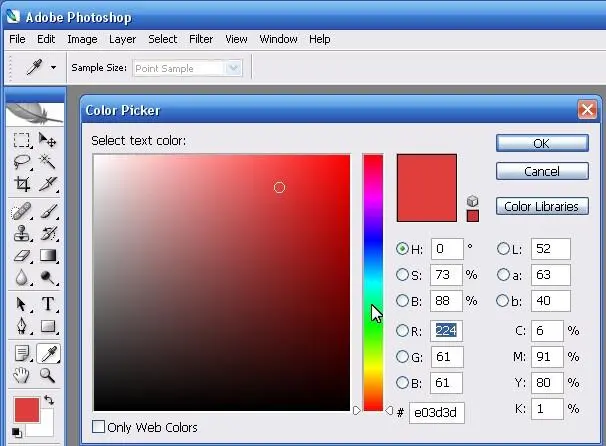Open the Select menu
This screenshot has height=446, width=606.
[163, 39]
